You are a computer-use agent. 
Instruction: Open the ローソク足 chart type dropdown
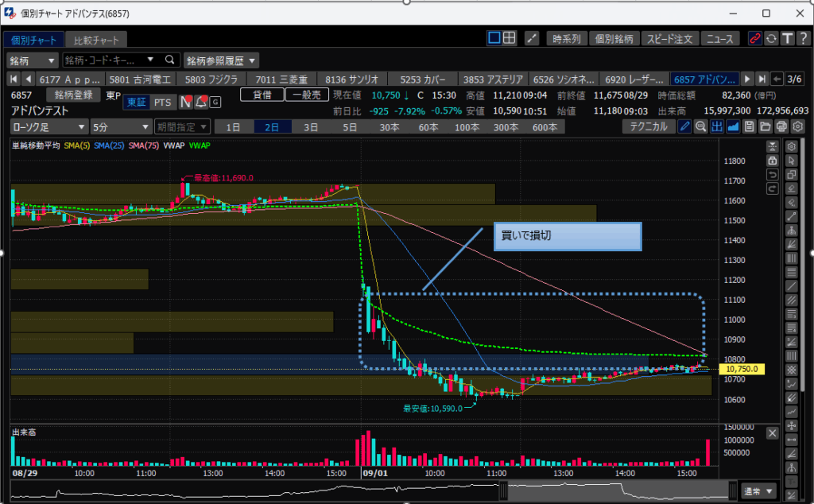48,126
